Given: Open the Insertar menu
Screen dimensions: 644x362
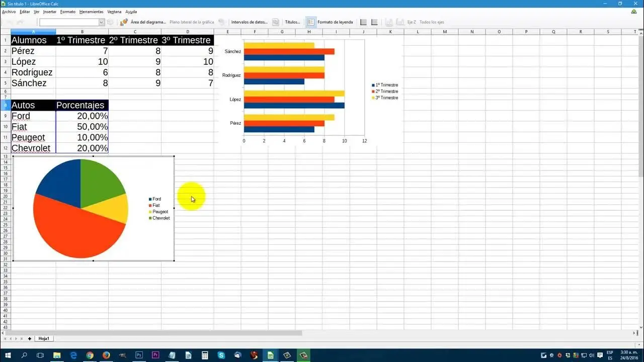Looking at the screenshot, I should (50, 12).
